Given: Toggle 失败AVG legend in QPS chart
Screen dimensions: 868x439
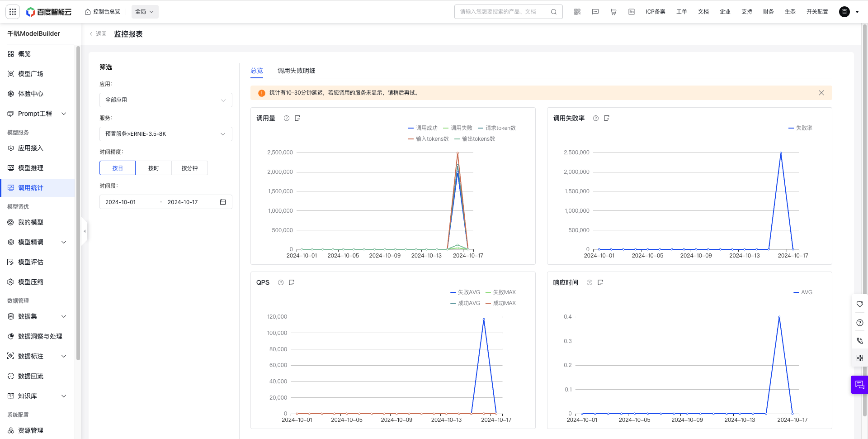Looking at the screenshot, I should point(465,292).
